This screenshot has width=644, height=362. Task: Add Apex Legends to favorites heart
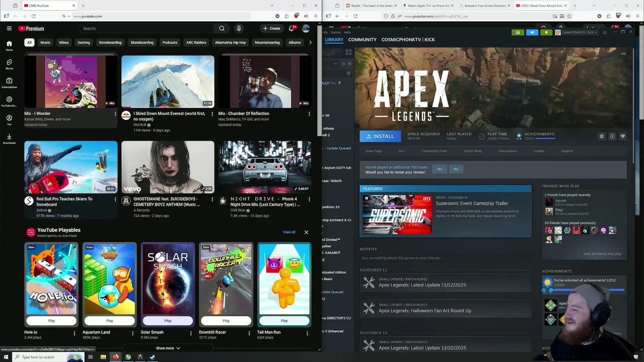pyautogui.click(x=623, y=136)
